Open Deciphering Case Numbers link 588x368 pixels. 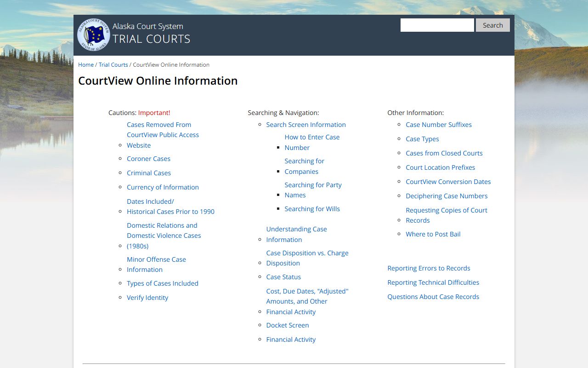tap(447, 196)
